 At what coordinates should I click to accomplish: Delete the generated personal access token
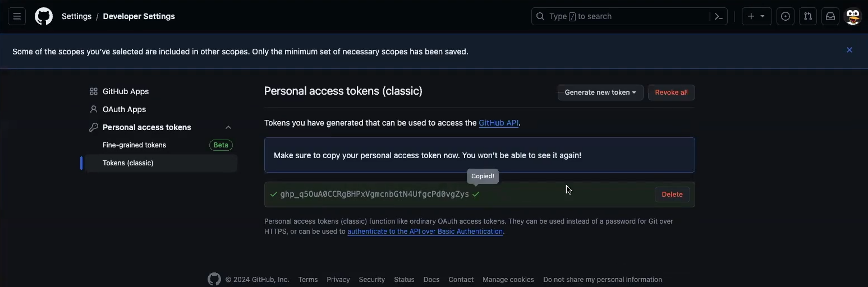(x=672, y=195)
